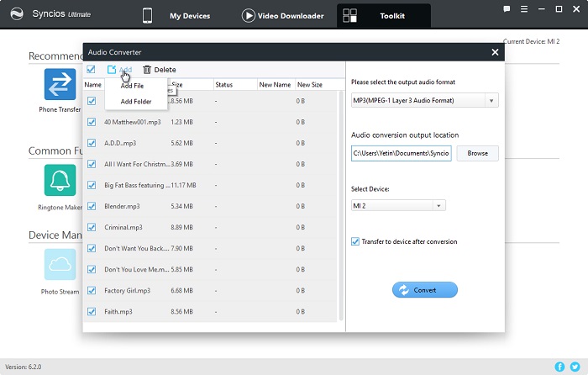588x375 pixels.
Task: Click the New Size column header
Action: (x=310, y=85)
